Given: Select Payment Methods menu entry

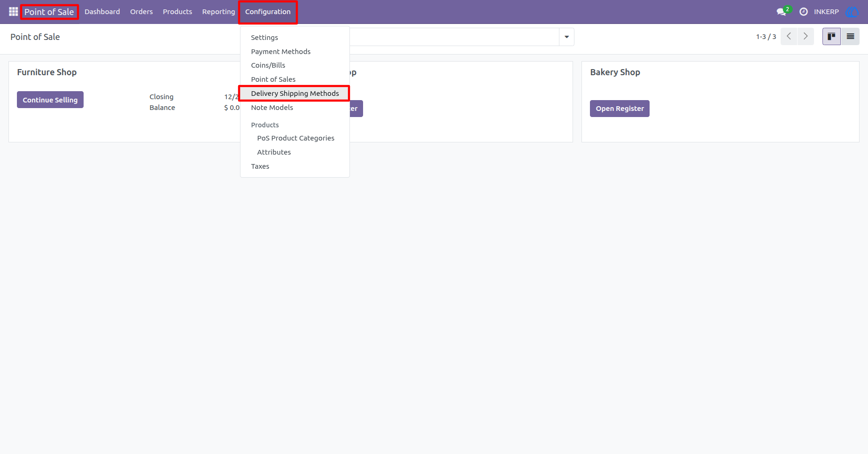Looking at the screenshot, I should pos(295,52).
